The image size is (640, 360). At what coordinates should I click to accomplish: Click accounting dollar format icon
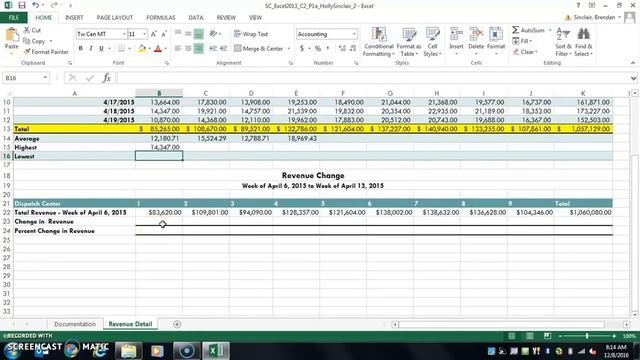302,49
